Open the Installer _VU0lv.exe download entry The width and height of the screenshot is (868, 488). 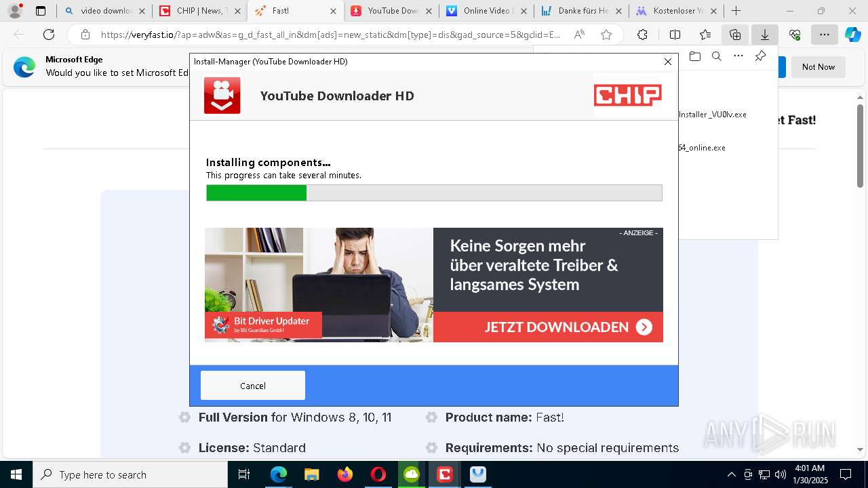click(712, 115)
